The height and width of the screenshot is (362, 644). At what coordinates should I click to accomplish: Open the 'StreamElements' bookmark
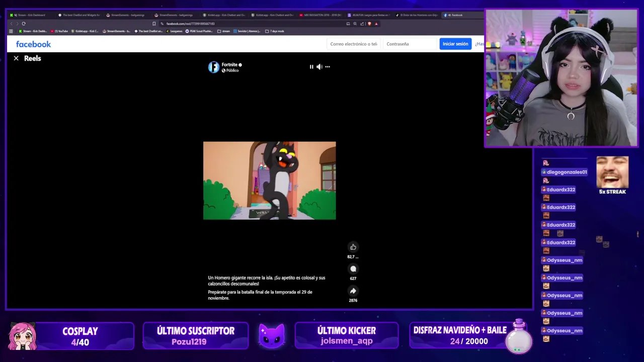117,31
